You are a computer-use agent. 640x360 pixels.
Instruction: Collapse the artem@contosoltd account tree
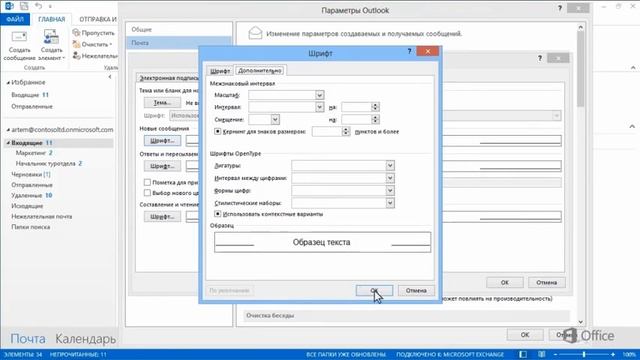(x=8, y=130)
